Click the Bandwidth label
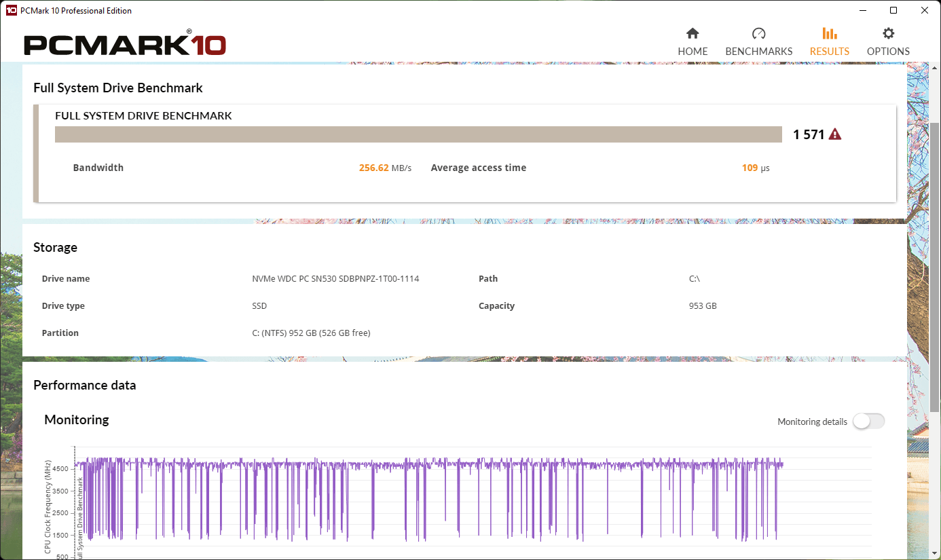 98,168
